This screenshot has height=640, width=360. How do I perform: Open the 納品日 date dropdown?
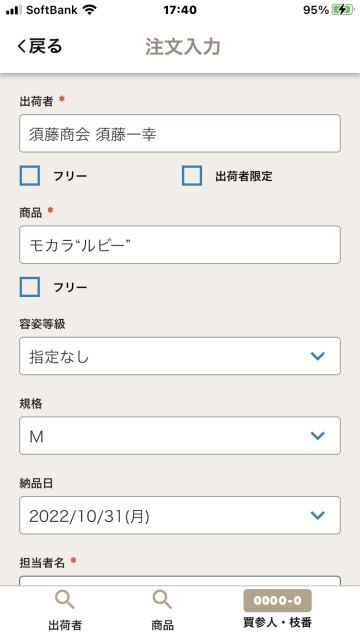tap(180, 515)
